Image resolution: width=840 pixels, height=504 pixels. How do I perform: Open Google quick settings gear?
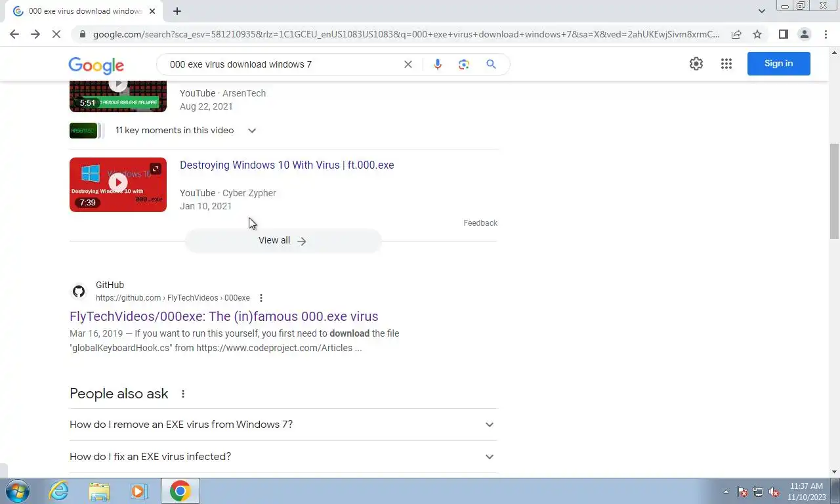[696, 64]
